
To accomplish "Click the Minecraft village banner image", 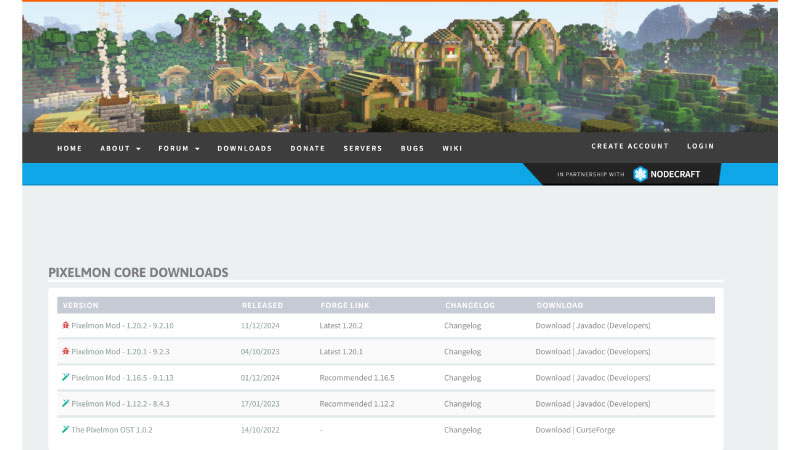I will click(x=400, y=67).
